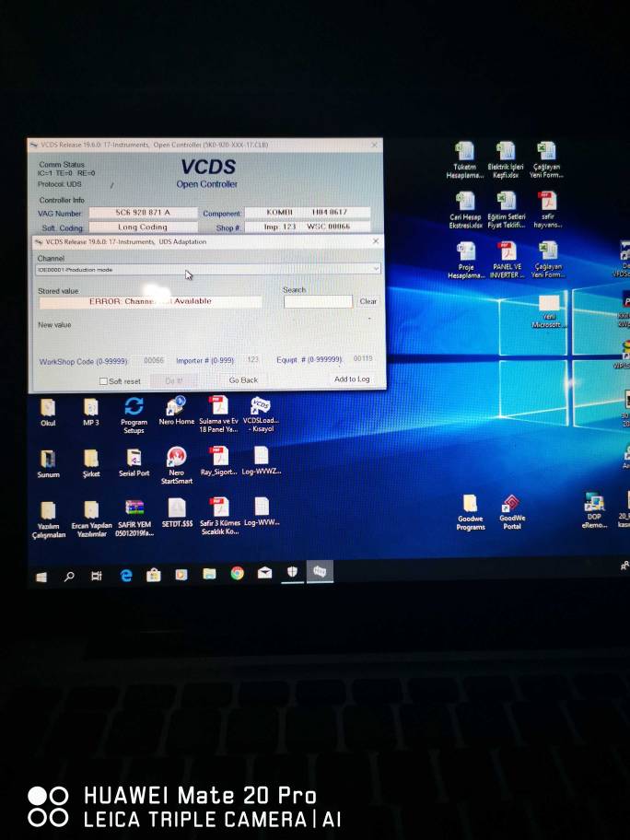Select the Log-WWW text file

262,511
